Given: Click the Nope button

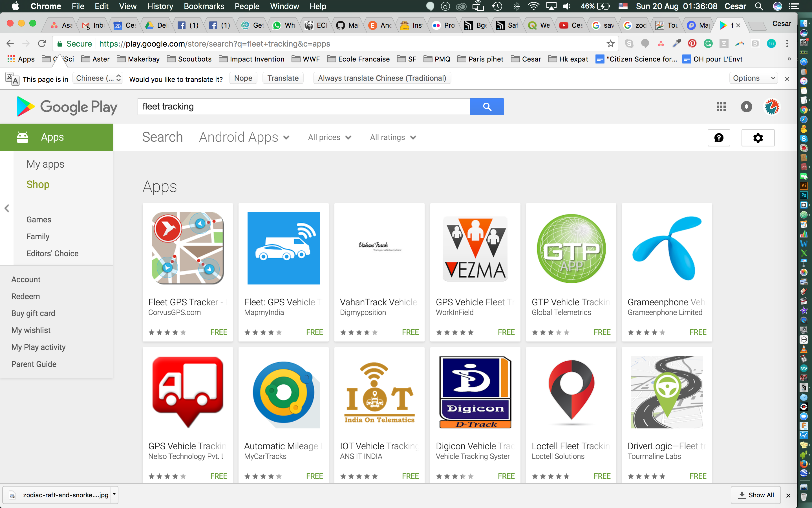Looking at the screenshot, I should tap(243, 78).
